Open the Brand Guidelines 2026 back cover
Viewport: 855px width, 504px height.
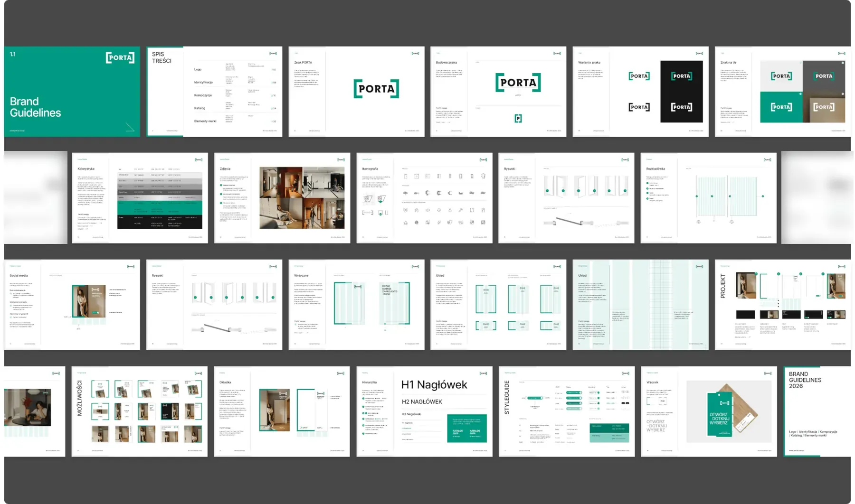[x=817, y=411]
